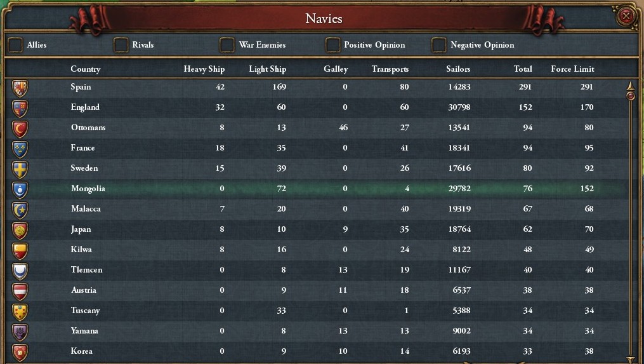The width and height of the screenshot is (644, 364).
Task: Click the Ottomans crescent flag shield
Action: tap(20, 128)
